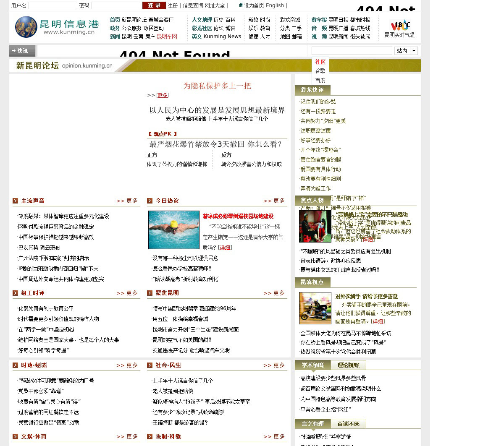Click the Kunming Information Port globe logo
The image size is (504, 446).
coord(26,27)
